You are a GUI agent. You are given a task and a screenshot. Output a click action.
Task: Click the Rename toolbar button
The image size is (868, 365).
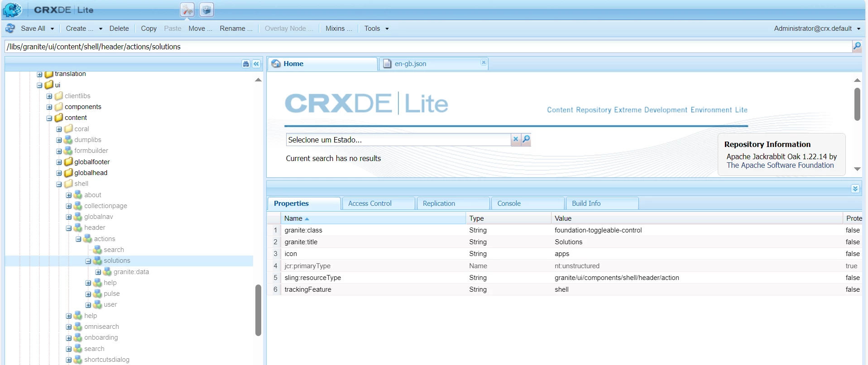pos(236,28)
